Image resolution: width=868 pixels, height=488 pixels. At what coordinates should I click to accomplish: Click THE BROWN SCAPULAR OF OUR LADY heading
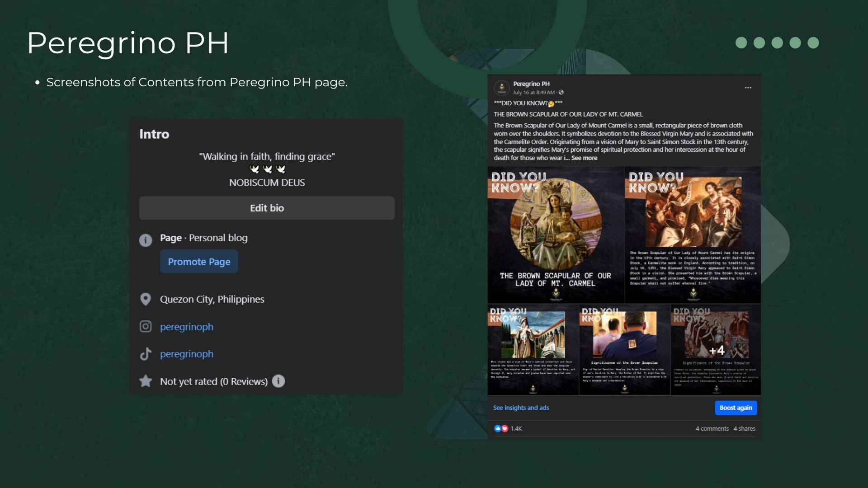click(x=568, y=114)
